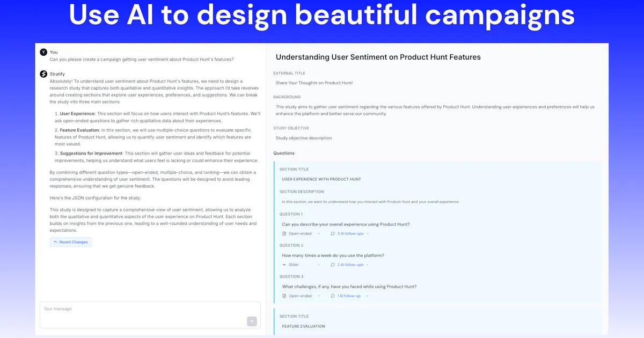Screen dimensions: 644x338
Task: Click the document icon for Question 1 type
Action: 284,233
